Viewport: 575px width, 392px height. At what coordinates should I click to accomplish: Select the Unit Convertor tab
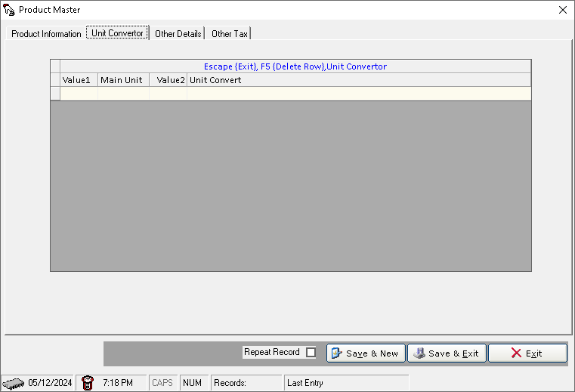pyautogui.click(x=117, y=33)
